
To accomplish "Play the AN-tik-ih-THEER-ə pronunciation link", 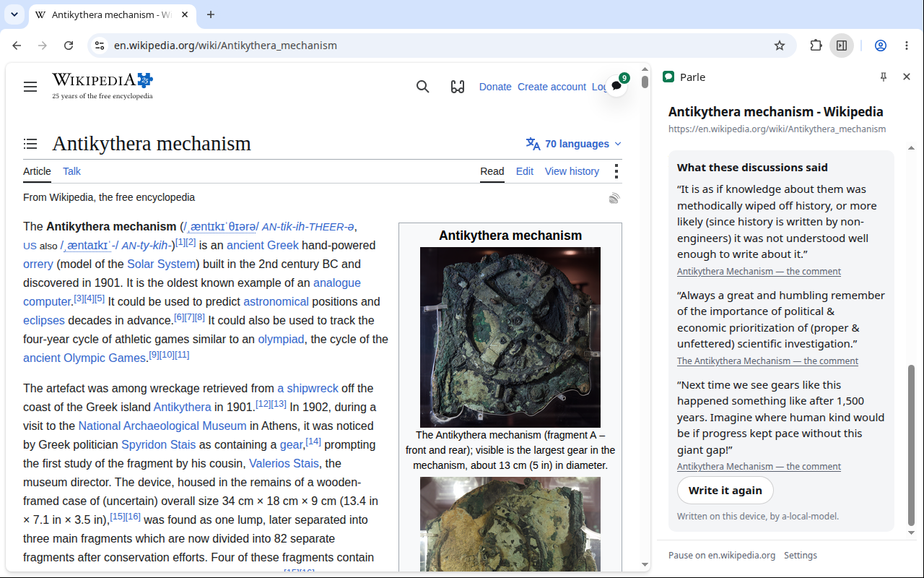I will pos(308,226).
